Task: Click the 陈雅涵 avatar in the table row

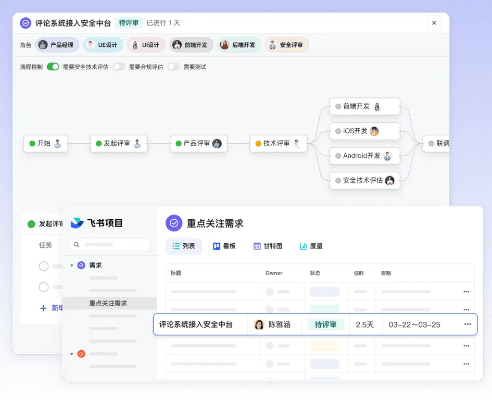Action: tap(259, 324)
